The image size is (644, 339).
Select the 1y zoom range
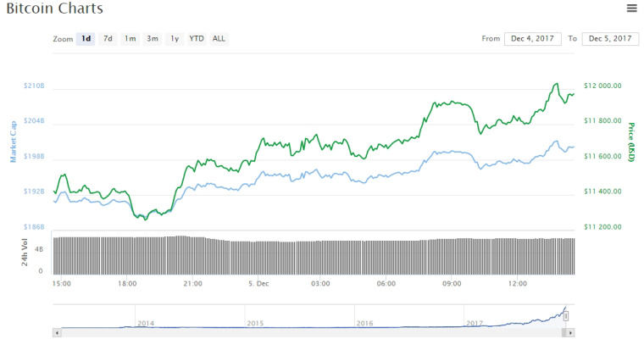tap(175, 39)
